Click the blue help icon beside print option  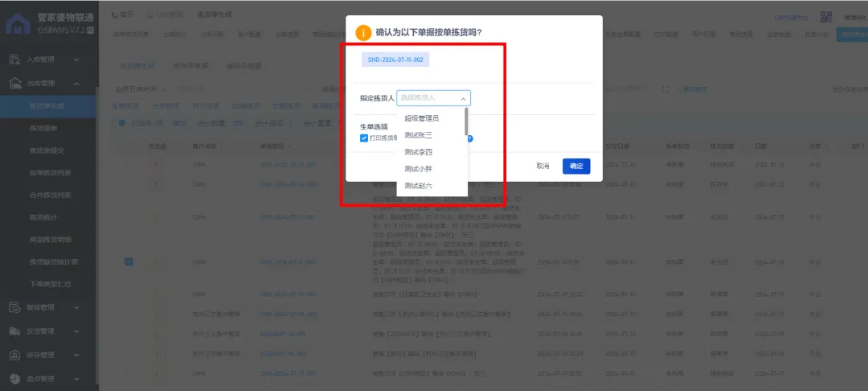pyautogui.click(x=469, y=138)
